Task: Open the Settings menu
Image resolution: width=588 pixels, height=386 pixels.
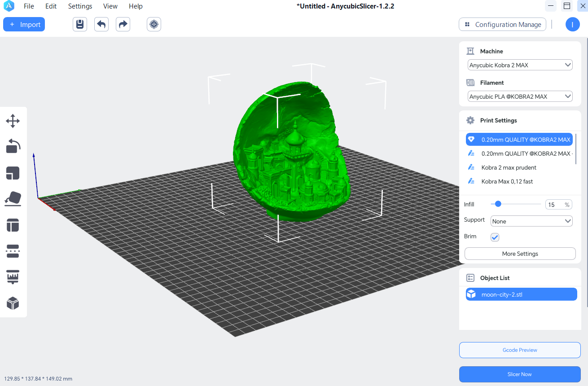Action: point(80,6)
